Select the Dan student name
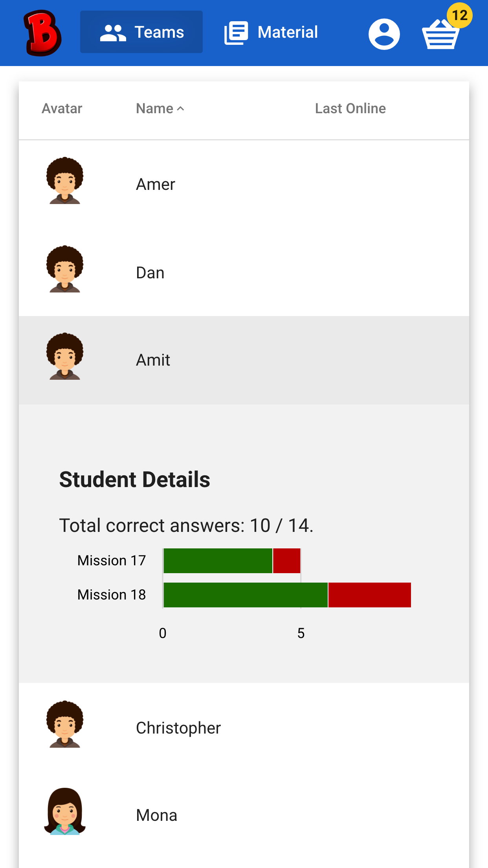The image size is (488, 868). pos(150,273)
